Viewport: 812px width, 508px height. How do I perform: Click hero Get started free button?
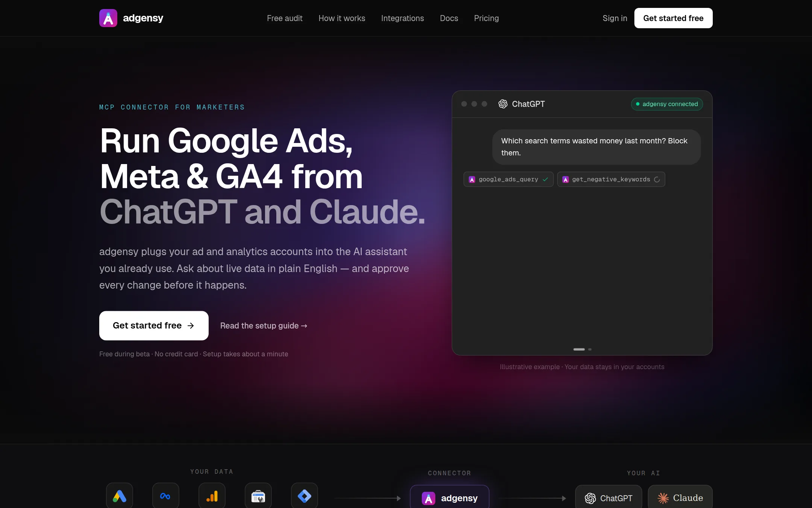[154, 325]
